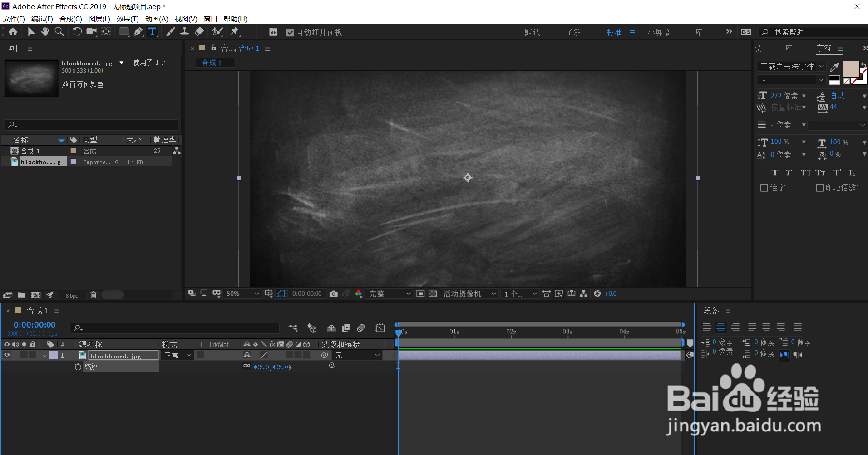Enable the ligatures checkbox
The height and width of the screenshot is (455, 868).
click(x=764, y=188)
